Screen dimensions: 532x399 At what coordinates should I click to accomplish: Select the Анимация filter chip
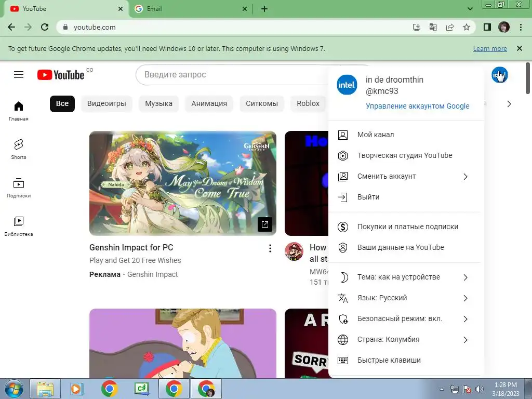tap(209, 103)
